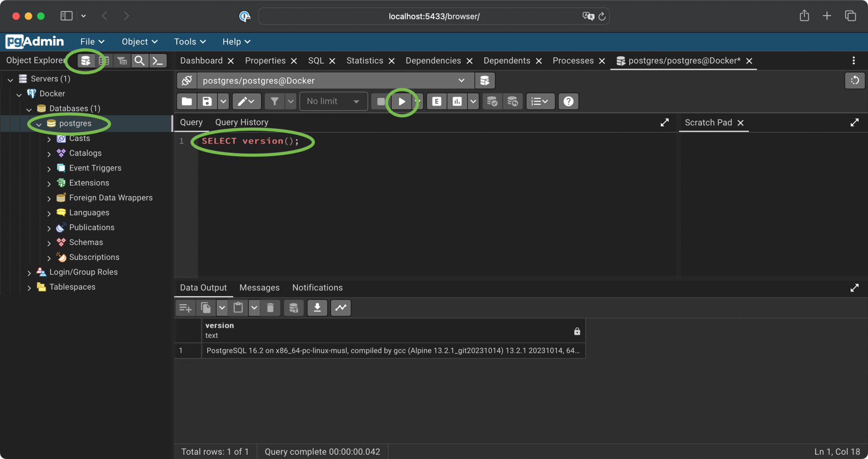Open the Macros list icon

click(540, 101)
